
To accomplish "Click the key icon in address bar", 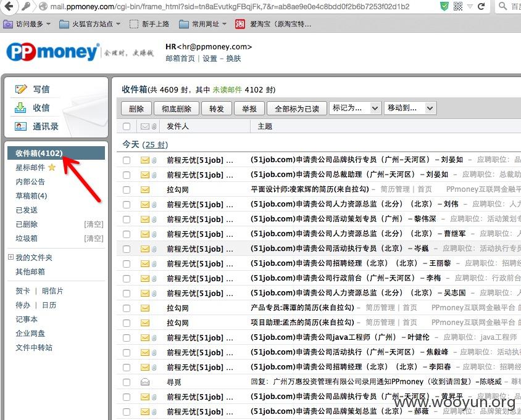I will coord(25,6).
